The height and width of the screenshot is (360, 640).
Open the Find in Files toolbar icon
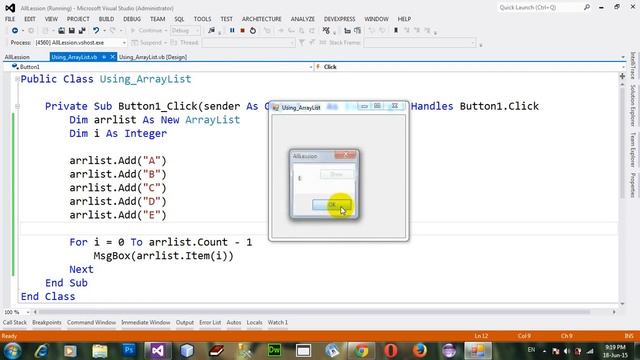[x=211, y=31]
